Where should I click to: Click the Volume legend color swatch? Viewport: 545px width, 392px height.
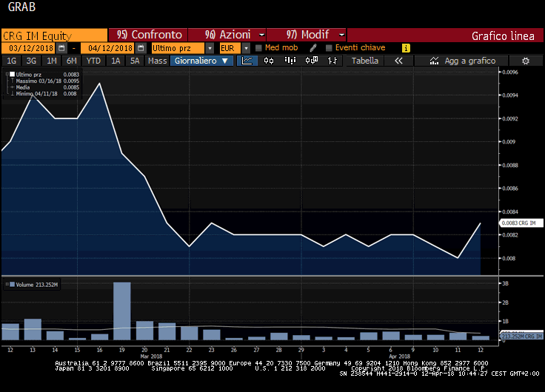click(x=12, y=283)
